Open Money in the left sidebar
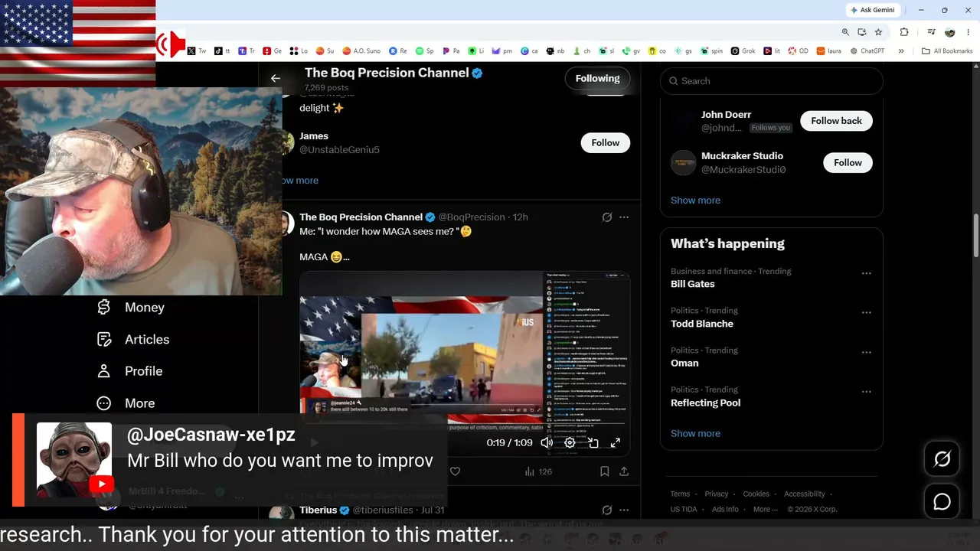The height and width of the screenshot is (551, 980). click(131, 307)
